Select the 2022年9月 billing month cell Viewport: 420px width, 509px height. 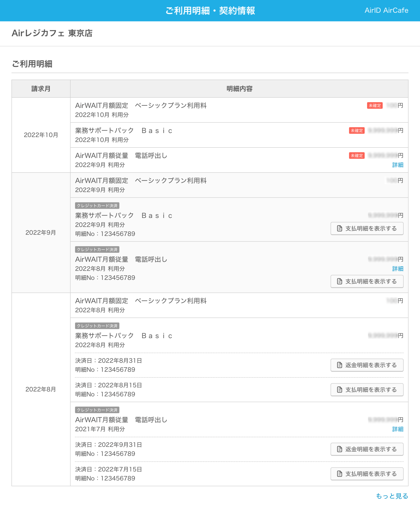[41, 232]
